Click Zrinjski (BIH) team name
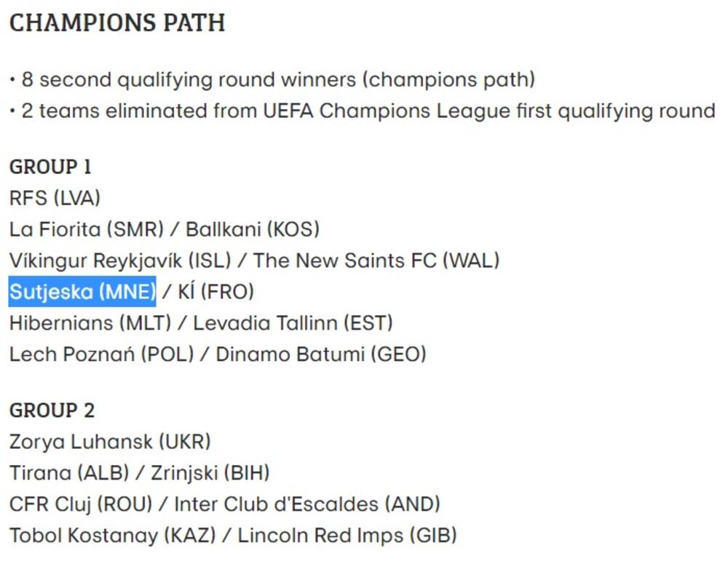The height and width of the screenshot is (561, 728). (x=210, y=473)
